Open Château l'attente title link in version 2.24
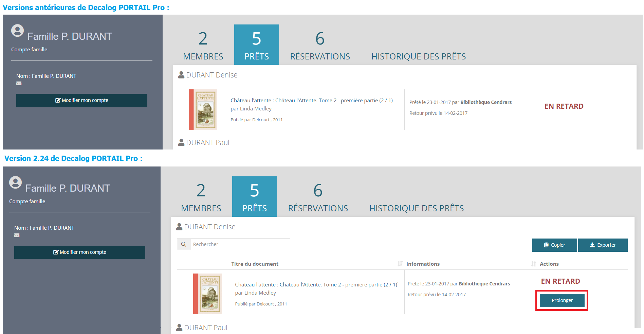Screen dimensions: 644x334 (x=316, y=285)
